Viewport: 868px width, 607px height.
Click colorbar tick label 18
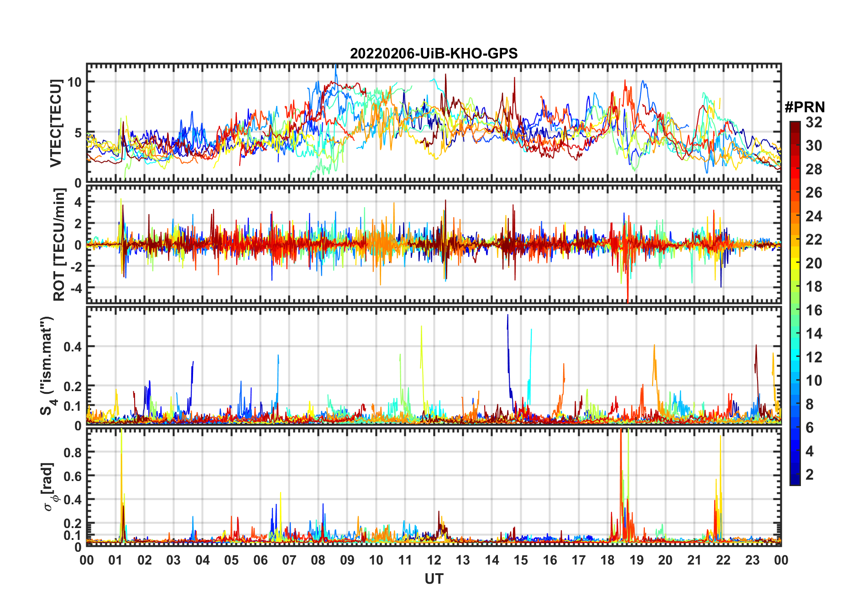[x=814, y=287]
